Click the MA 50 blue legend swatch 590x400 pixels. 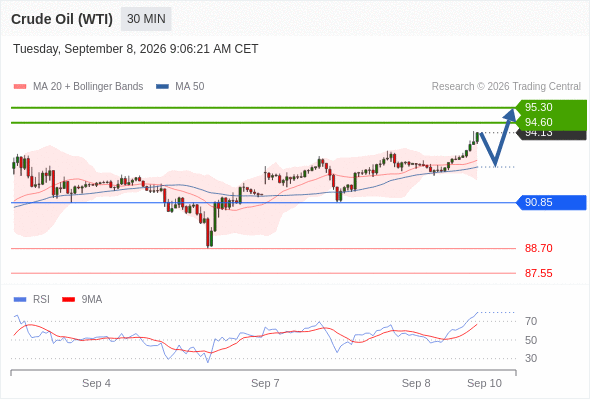tap(163, 87)
